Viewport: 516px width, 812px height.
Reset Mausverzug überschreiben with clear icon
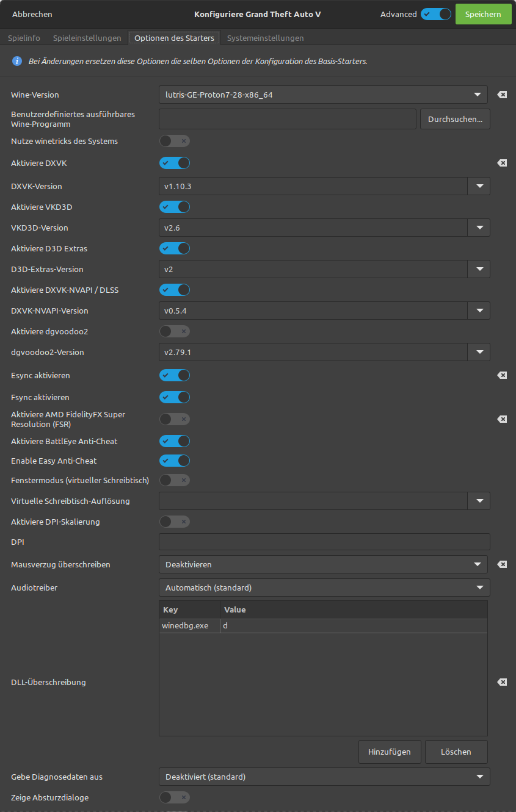[502, 564]
